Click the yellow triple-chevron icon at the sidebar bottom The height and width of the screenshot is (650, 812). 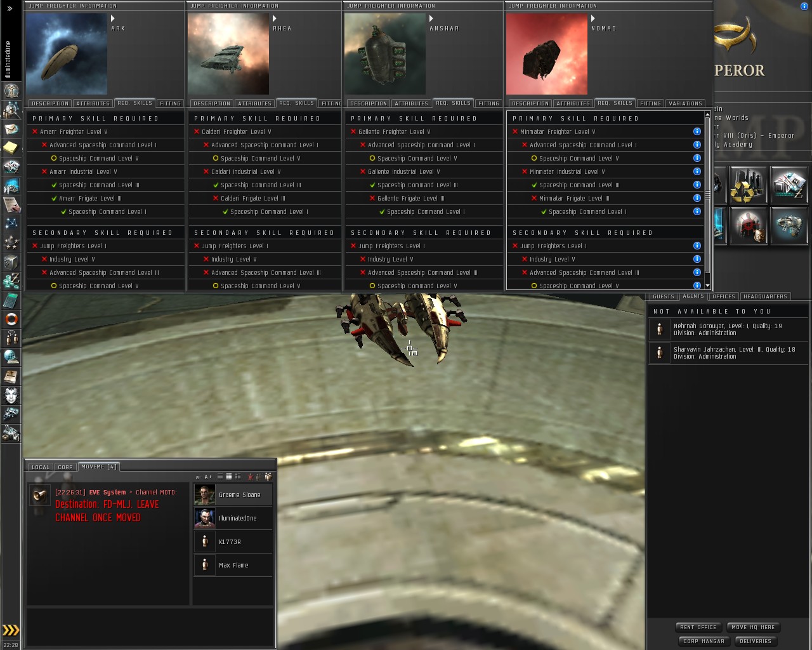(x=11, y=630)
